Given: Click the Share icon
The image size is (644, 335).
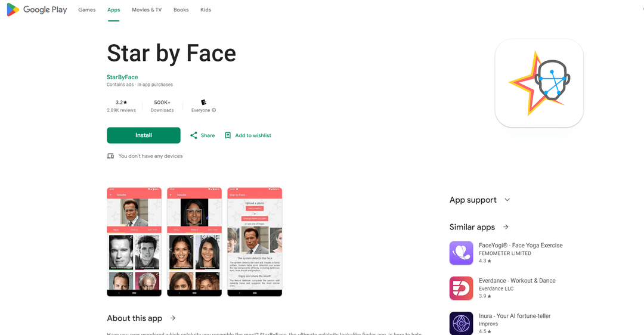Looking at the screenshot, I should pos(193,135).
